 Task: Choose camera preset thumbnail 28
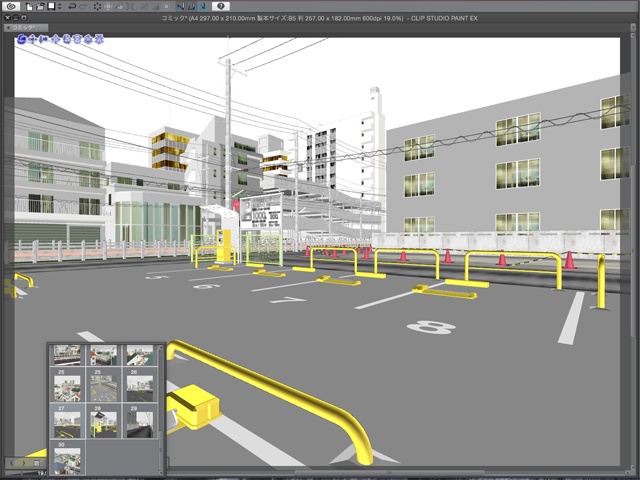pos(104,421)
